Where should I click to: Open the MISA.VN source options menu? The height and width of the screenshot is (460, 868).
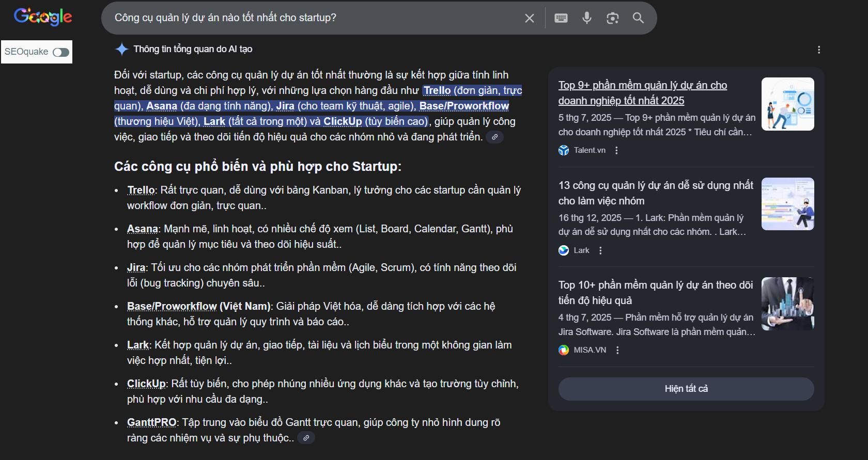(x=617, y=350)
